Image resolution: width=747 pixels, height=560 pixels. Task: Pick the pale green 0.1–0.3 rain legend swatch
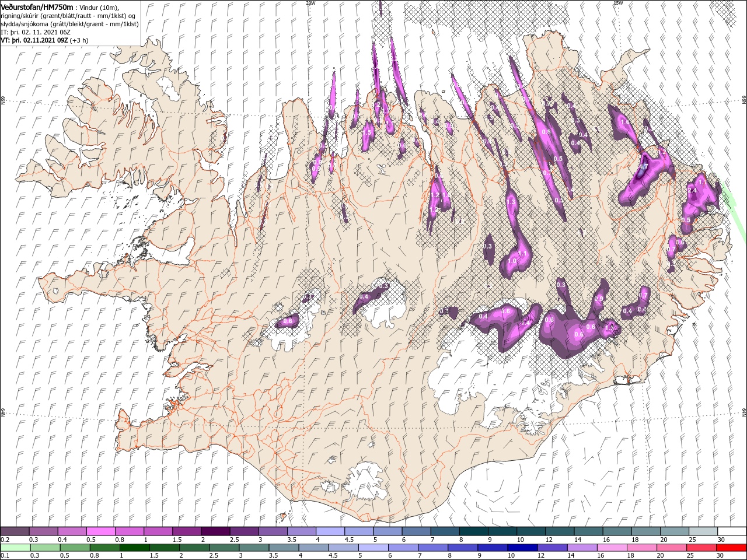click(x=15, y=548)
